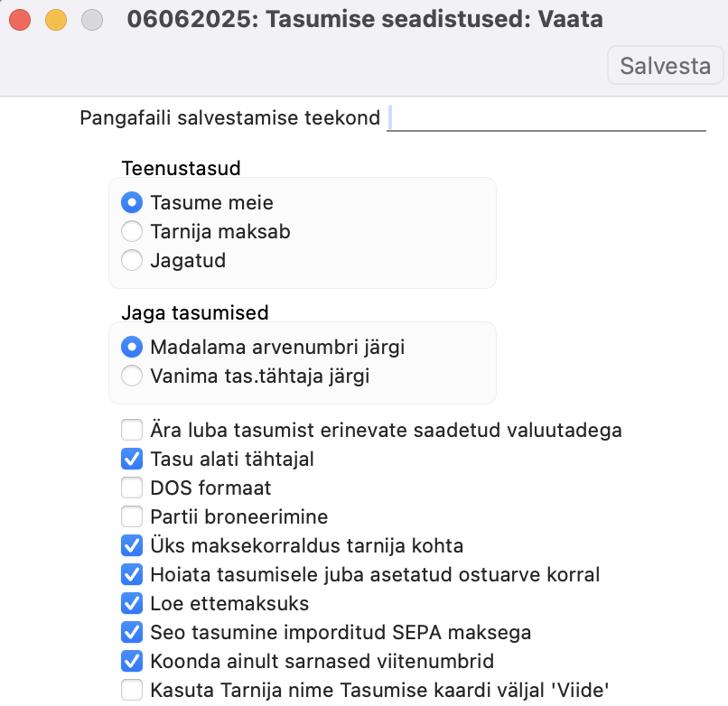Focus the Pangafaili salvestamise teekond field
Screen dimensions: 728x706
click(x=546, y=118)
